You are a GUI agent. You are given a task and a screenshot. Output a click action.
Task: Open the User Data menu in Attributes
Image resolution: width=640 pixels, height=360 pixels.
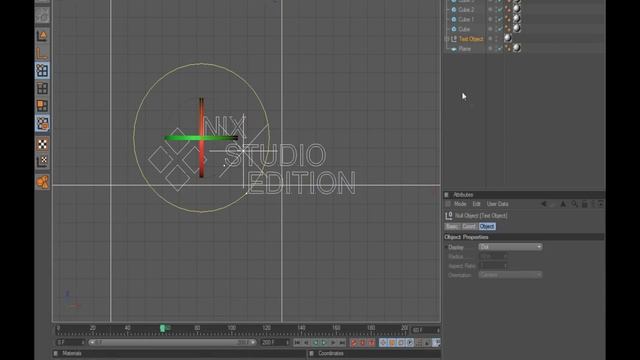pos(498,204)
